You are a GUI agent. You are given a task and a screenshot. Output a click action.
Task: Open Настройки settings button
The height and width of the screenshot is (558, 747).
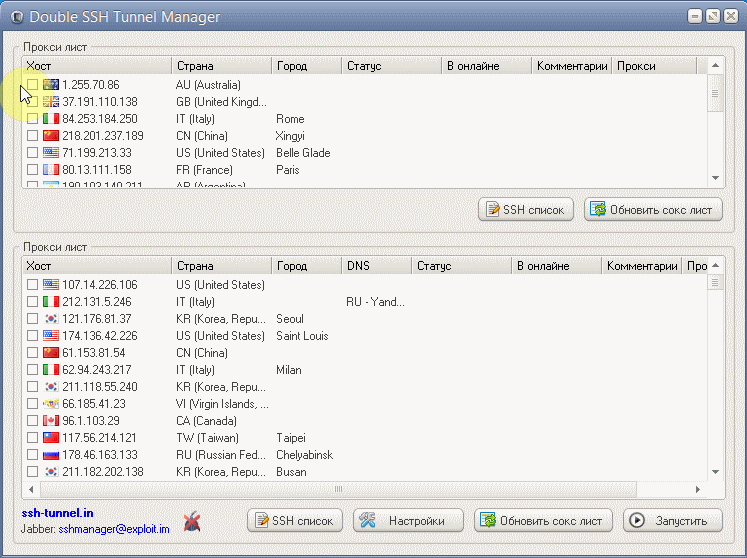408,521
